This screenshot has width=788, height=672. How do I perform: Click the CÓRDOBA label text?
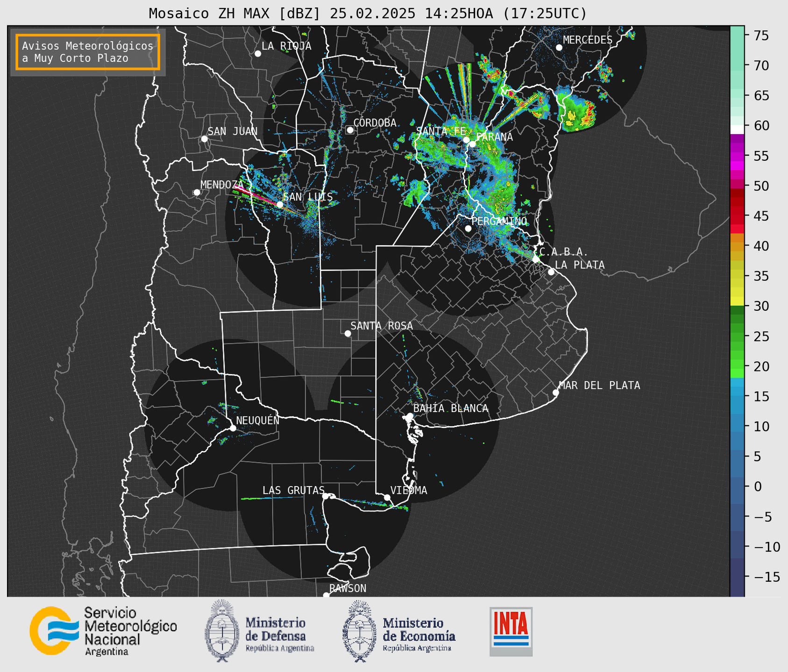point(375,123)
